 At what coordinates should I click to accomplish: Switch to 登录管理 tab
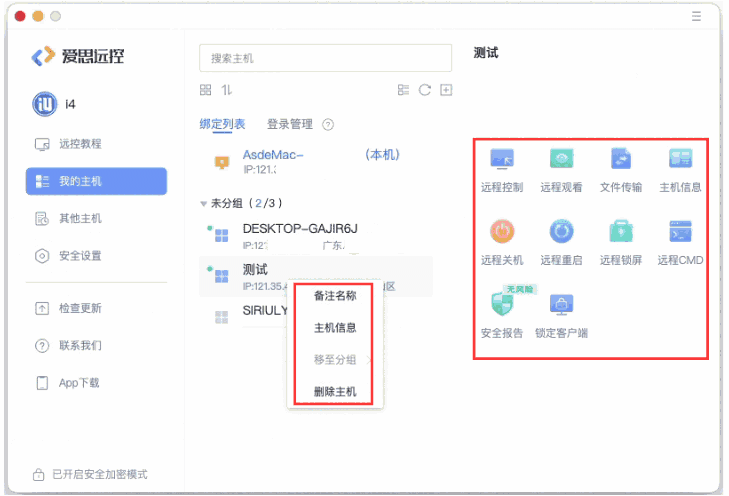click(x=290, y=124)
